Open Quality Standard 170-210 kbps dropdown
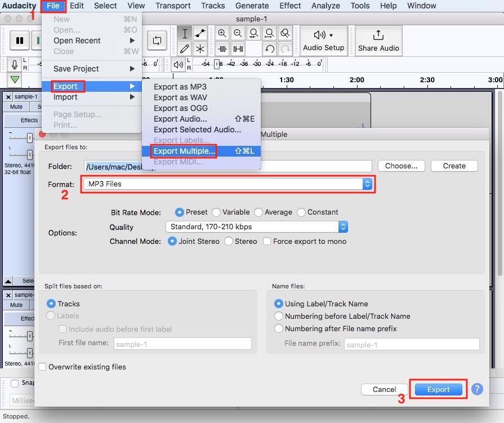This screenshot has height=423, width=504. [x=256, y=227]
